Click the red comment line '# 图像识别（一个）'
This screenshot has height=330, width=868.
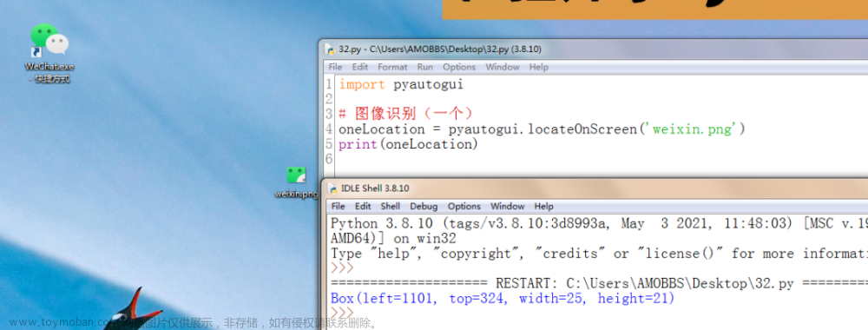point(405,114)
